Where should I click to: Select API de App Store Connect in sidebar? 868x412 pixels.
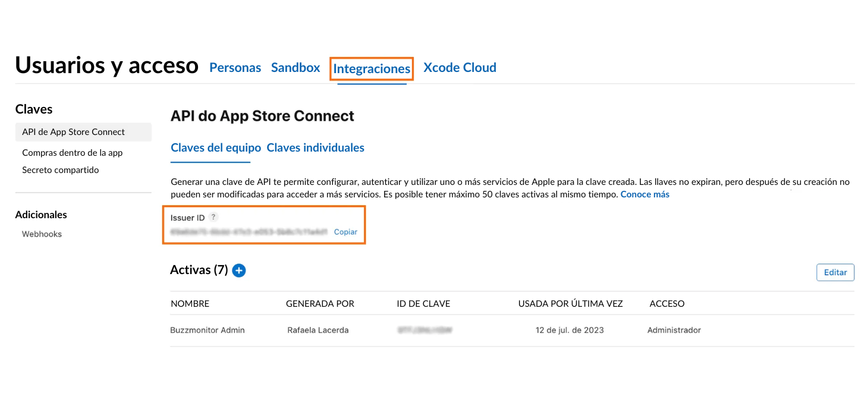pos(74,132)
